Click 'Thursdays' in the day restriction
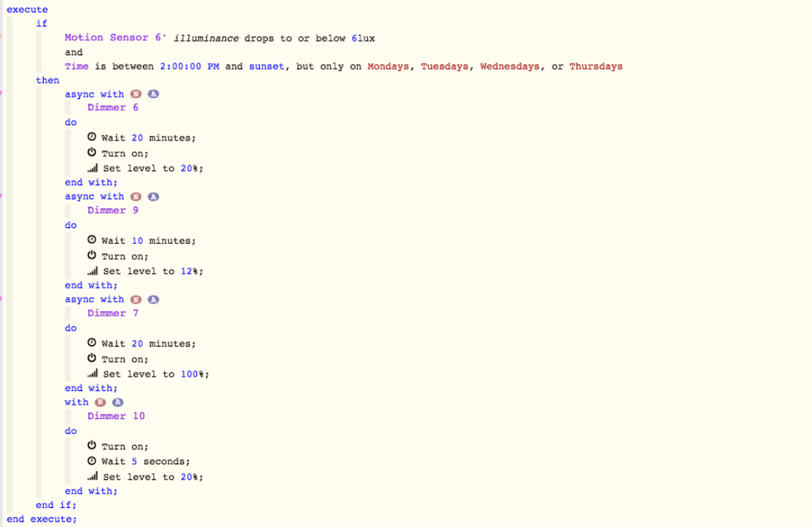The image size is (812, 527). (x=596, y=66)
